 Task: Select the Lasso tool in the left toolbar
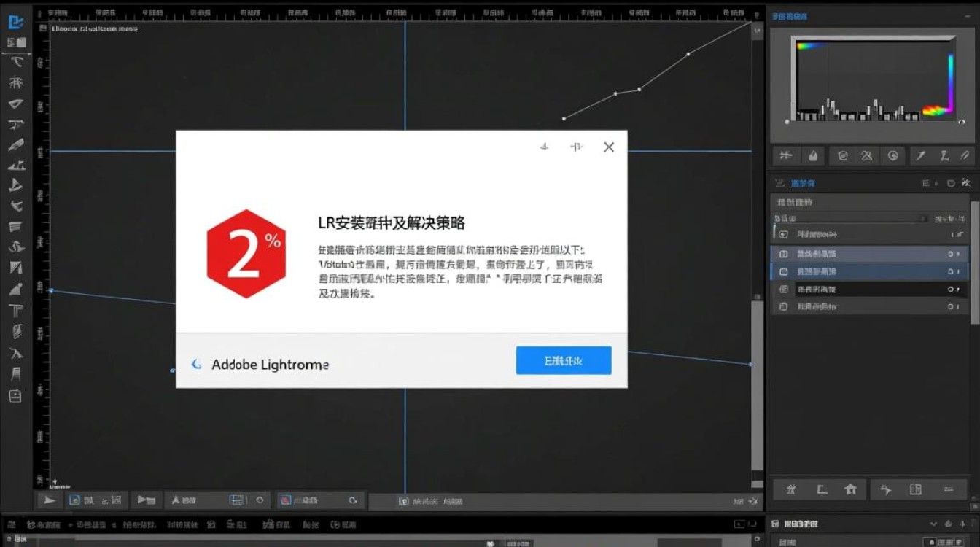(16, 62)
